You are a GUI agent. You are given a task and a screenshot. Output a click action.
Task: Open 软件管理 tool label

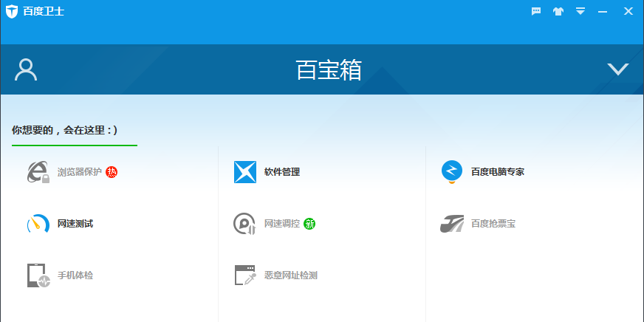282,171
